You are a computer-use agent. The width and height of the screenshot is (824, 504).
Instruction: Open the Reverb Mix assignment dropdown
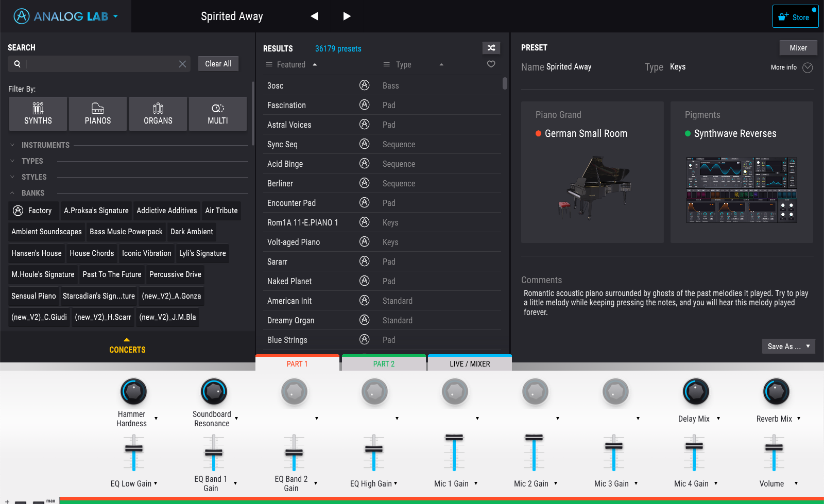click(799, 419)
